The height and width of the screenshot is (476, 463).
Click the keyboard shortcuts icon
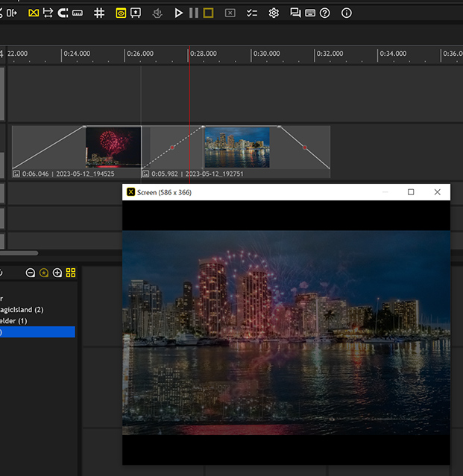point(310,13)
